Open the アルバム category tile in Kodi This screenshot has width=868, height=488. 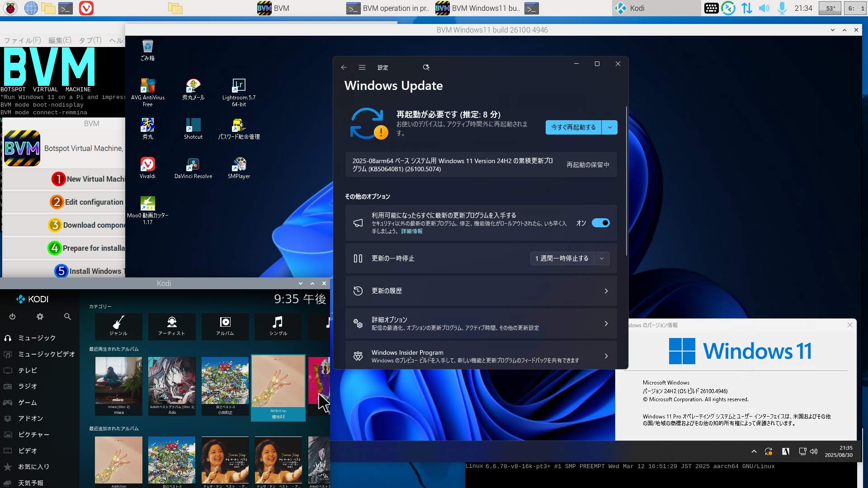pos(225,326)
